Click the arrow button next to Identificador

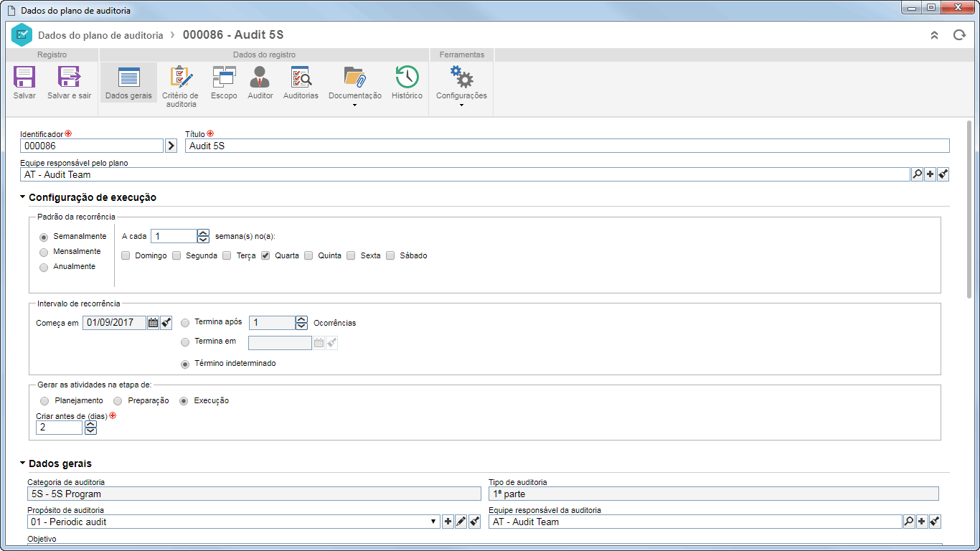(171, 146)
